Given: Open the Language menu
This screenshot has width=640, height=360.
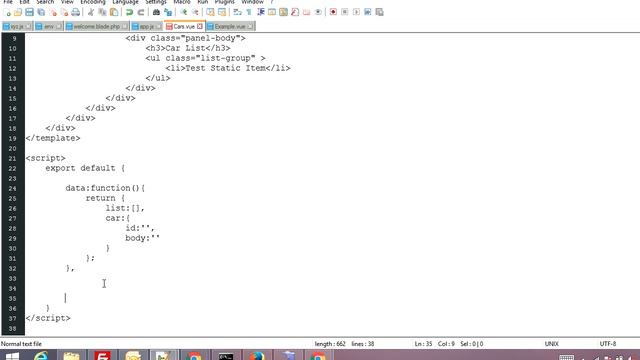Looking at the screenshot, I should [x=125, y=2].
